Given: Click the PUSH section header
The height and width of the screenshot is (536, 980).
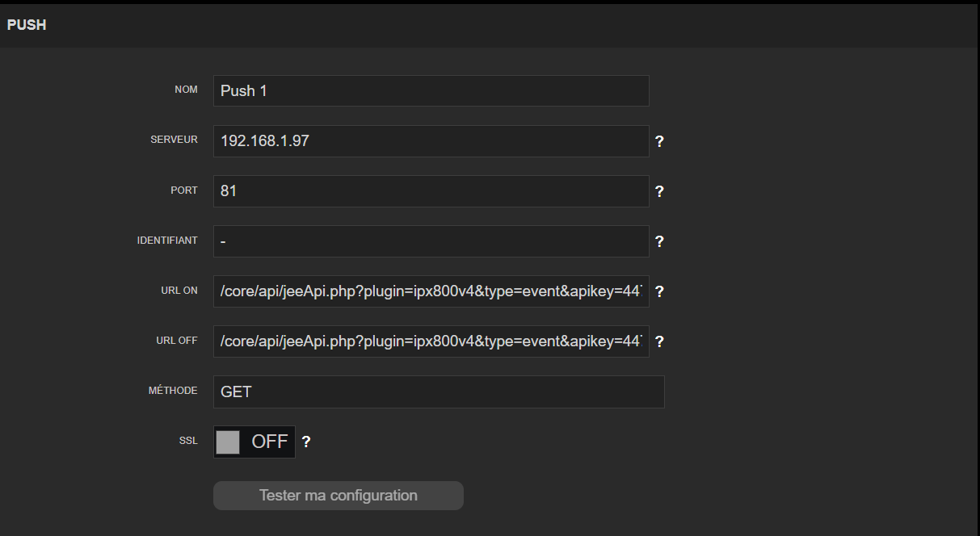Looking at the screenshot, I should tap(27, 26).
